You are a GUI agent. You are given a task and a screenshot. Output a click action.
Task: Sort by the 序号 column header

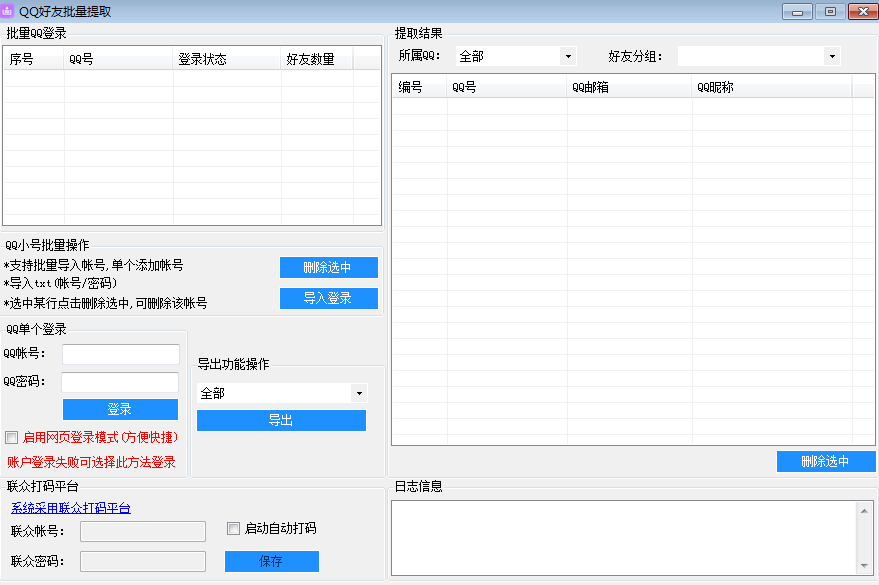[34, 59]
